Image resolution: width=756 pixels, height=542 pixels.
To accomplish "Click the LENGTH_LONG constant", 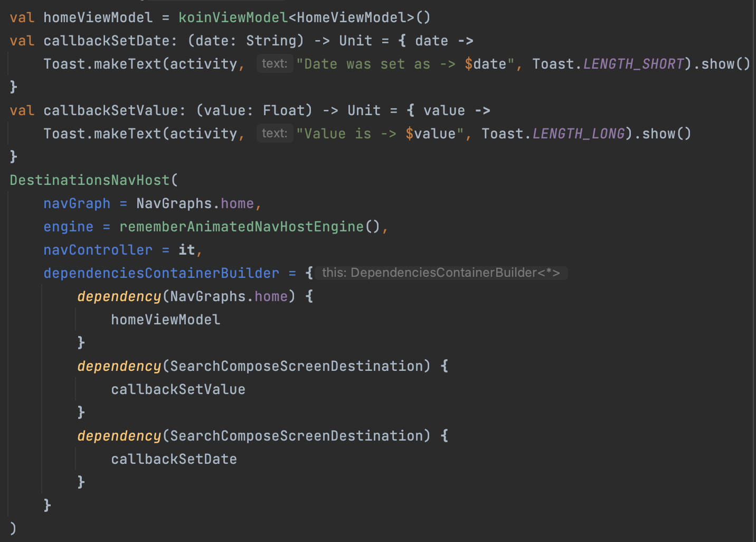I will pos(578,133).
